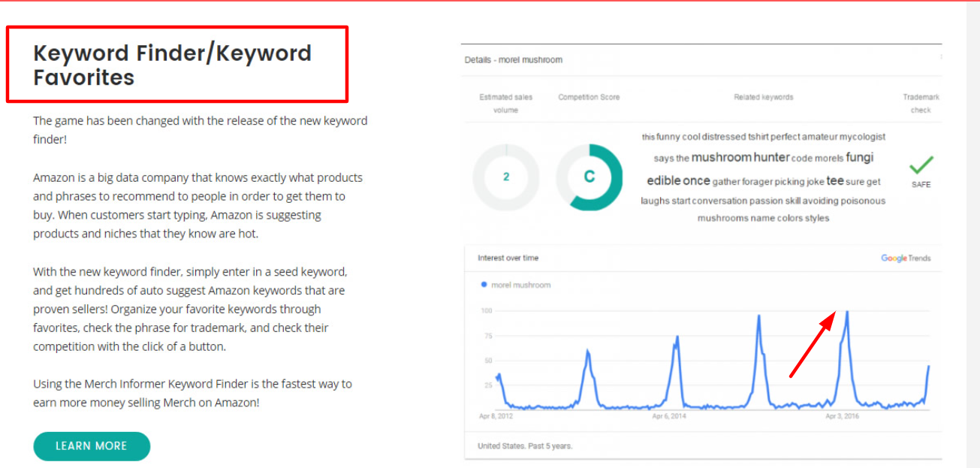Click the 'Related keywords' column header

coord(764,97)
